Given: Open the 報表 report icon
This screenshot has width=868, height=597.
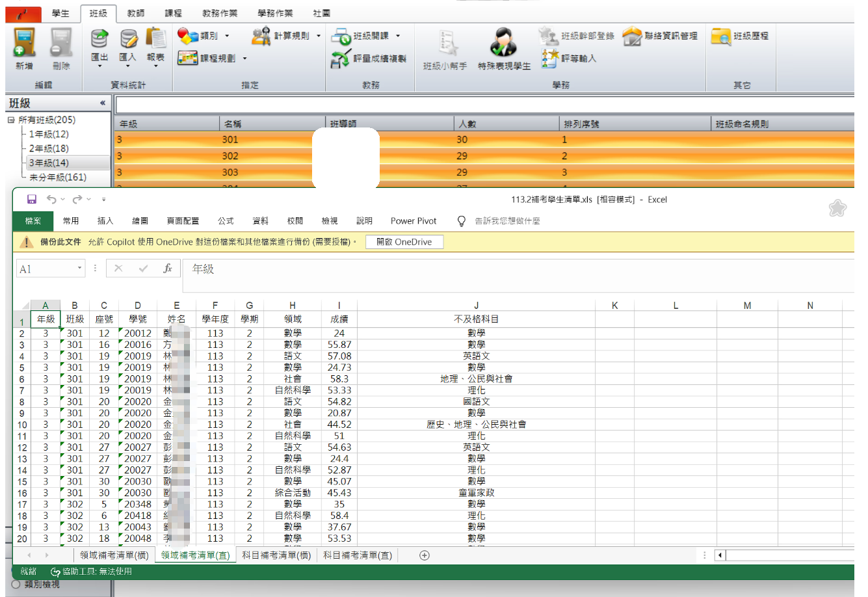Looking at the screenshot, I should point(156,38).
